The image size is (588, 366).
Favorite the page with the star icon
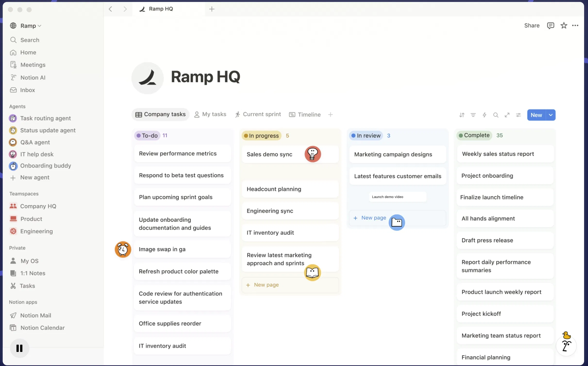[x=564, y=25]
